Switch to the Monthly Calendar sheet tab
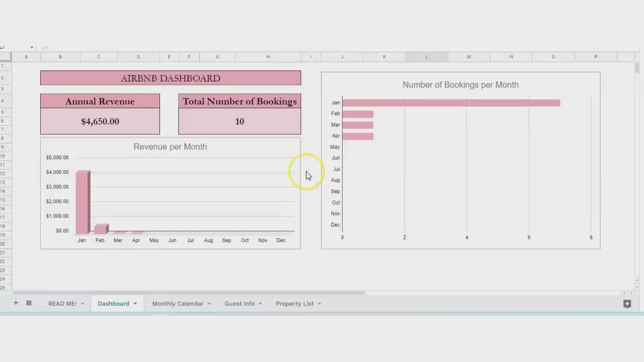This screenshot has width=644, height=362. point(178,304)
